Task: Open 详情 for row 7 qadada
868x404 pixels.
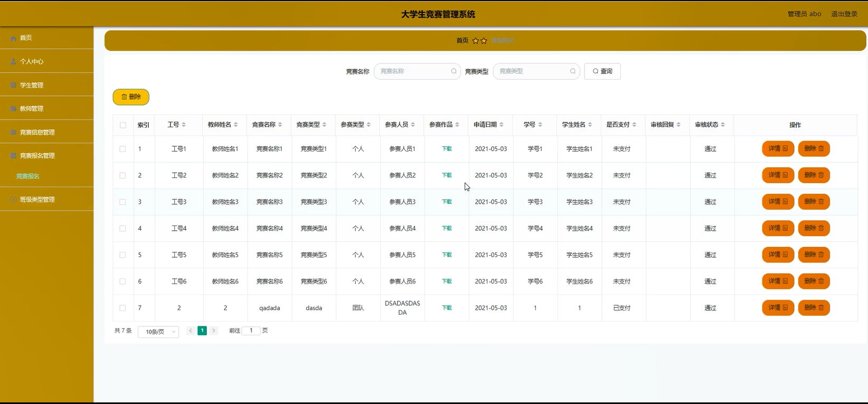Action: (778, 308)
